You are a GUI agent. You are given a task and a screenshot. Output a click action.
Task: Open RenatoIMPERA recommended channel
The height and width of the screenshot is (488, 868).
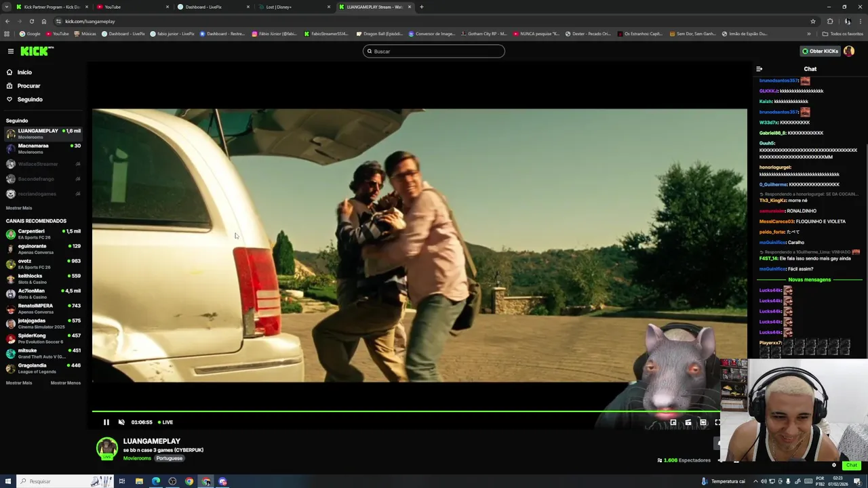[43, 308]
